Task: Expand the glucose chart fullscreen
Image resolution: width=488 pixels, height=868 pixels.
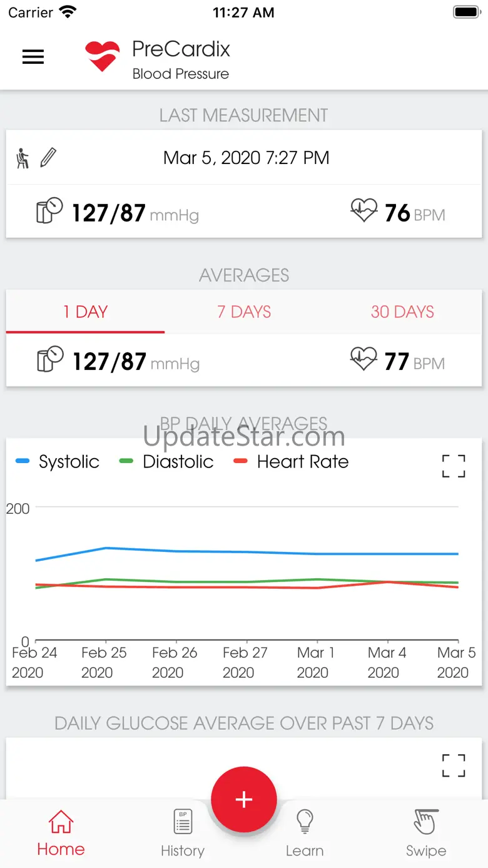Action: coord(454,765)
